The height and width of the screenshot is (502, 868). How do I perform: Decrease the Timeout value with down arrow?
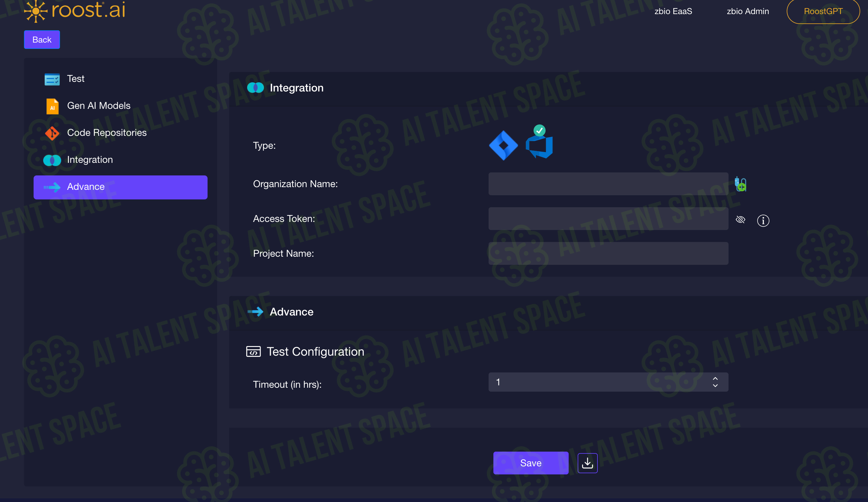pyautogui.click(x=715, y=386)
